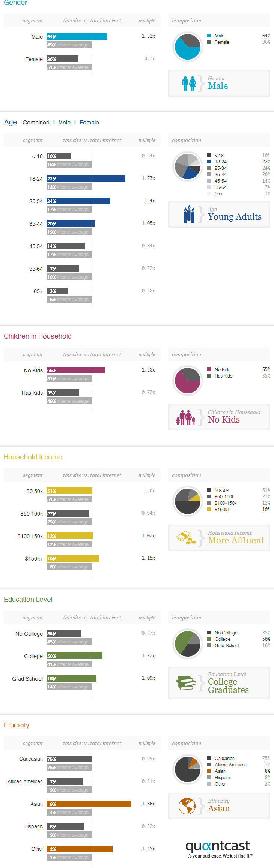Switch Age view to Male
Screen dimensions: 274x868
pyautogui.click(x=65, y=123)
